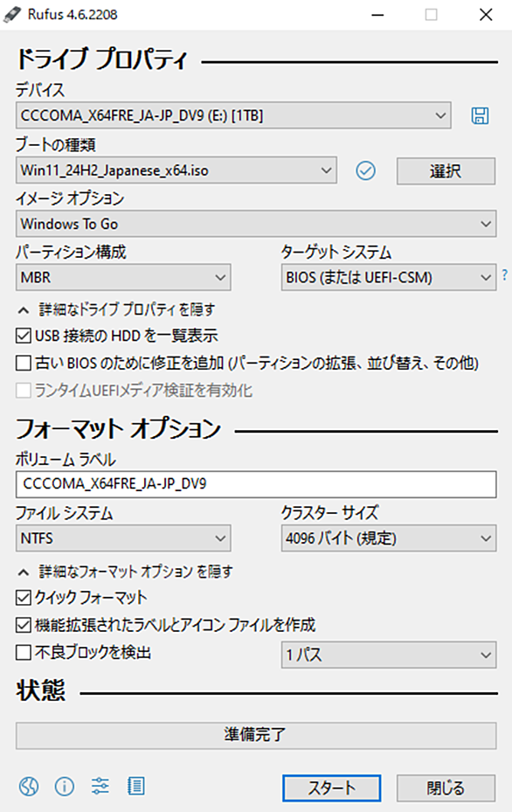Enable 不良ブロックを検出 checkbox
The image size is (512, 812).
(24, 653)
